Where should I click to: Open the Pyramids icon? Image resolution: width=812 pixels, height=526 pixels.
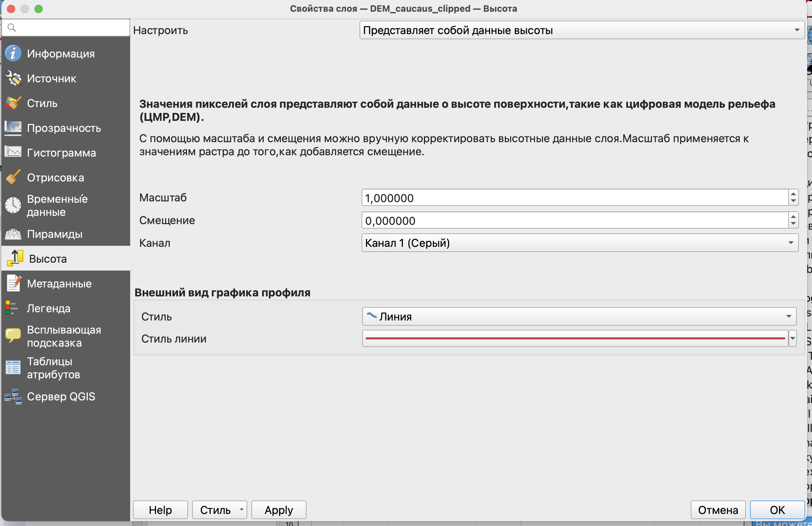tap(13, 234)
